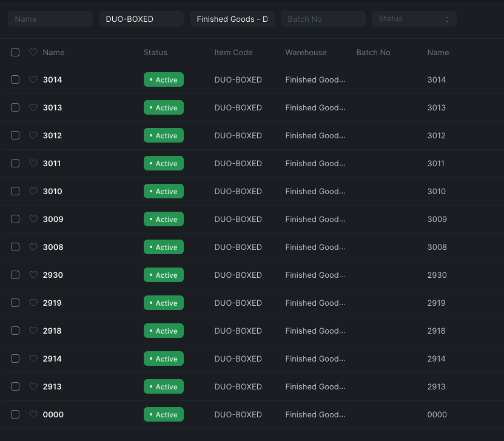Toggle like heart on row 3008
The height and width of the screenshot is (441, 504).
coord(33,247)
